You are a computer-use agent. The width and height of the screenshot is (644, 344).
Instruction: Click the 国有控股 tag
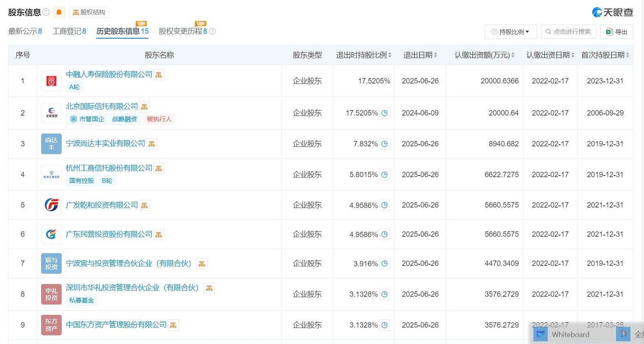(81, 181)
